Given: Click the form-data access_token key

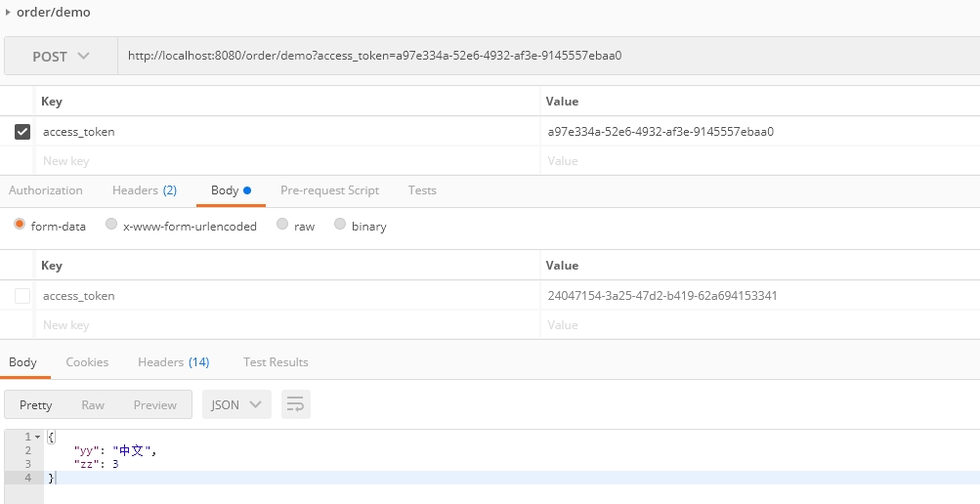Looking at the screenshot, I should 79,296.
